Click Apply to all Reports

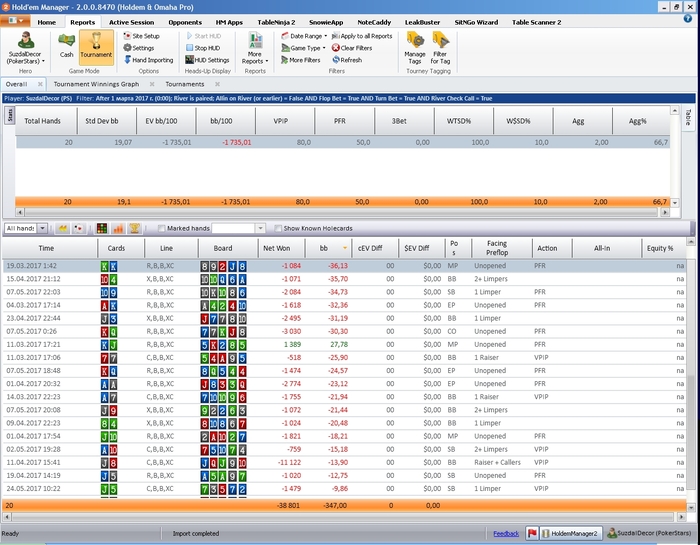click(x=362, y=36)
